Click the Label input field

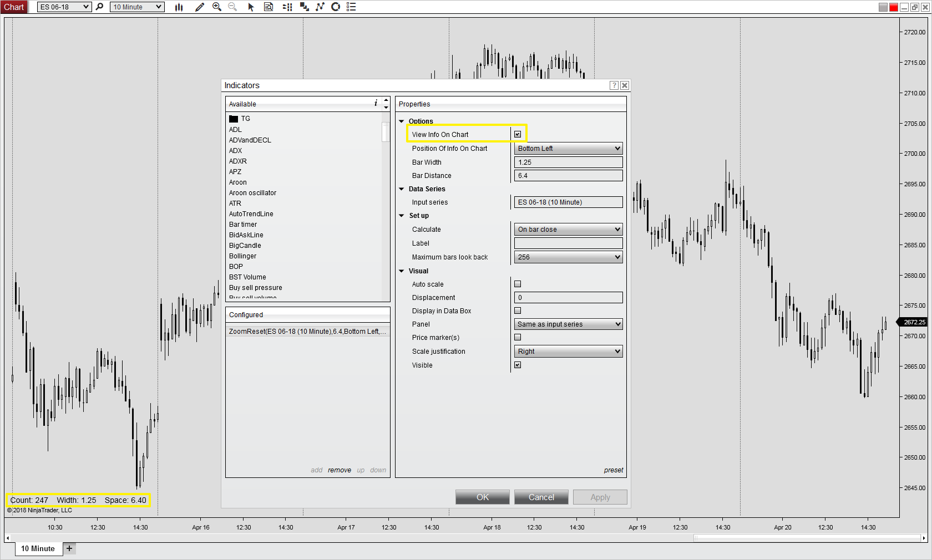pos(569,243)
